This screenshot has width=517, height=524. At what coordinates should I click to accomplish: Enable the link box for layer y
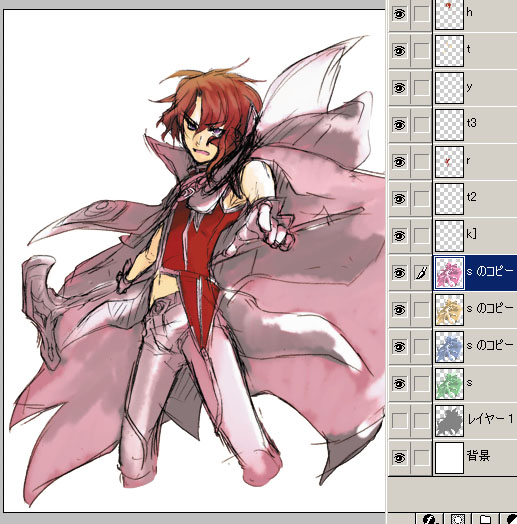[421, 88]
